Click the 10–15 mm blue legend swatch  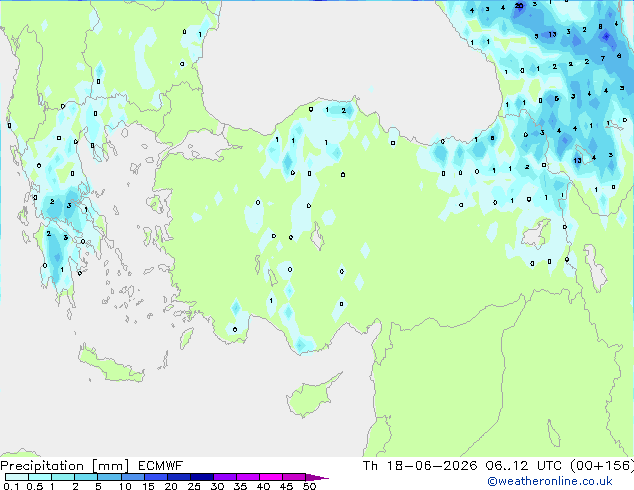[132, 477]
